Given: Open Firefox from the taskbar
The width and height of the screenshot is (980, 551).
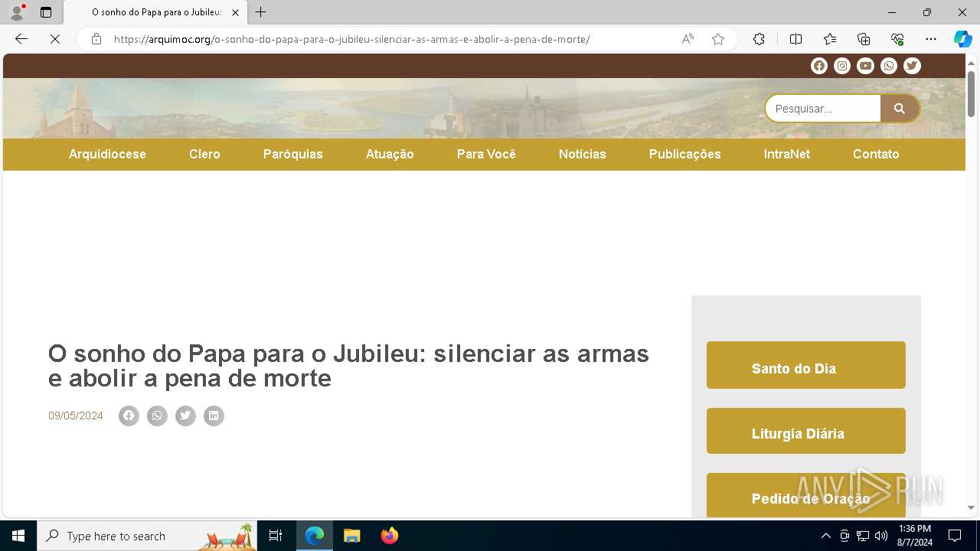Looking at the screenshot, I should click(x=390, y=536).
